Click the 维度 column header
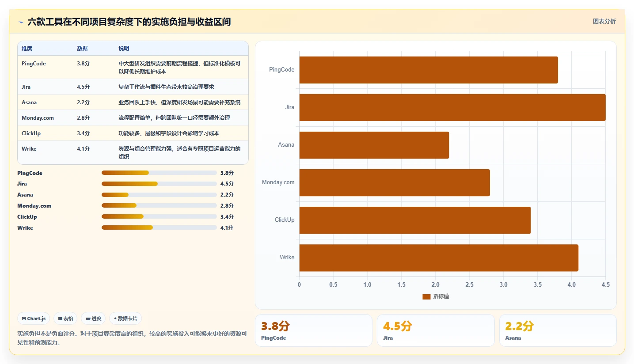634x364 pixels. (27, 49)
